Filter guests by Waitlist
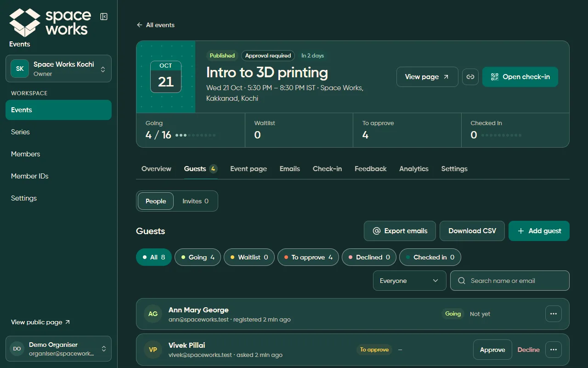The image size is (588, 368). [249, 257]
